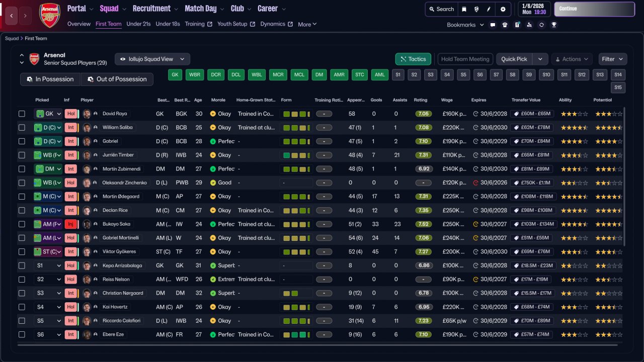Open the document with badge shortcut icon

517,25
